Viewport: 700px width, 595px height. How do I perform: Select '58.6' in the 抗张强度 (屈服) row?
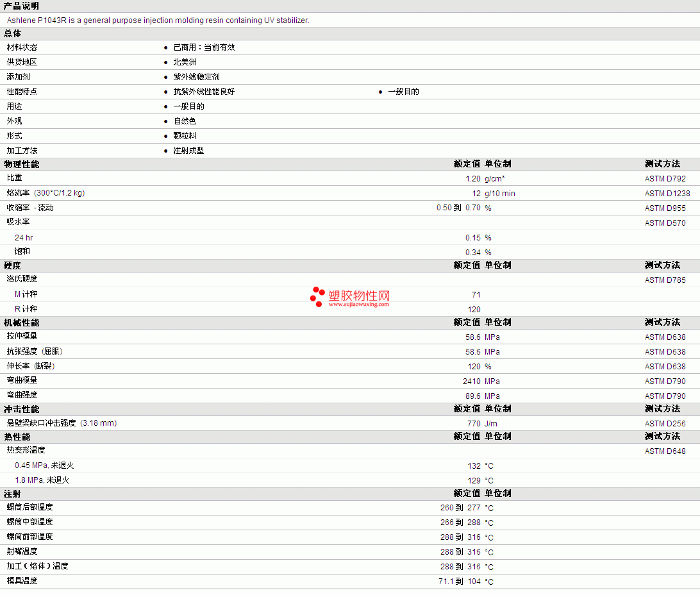pyautogui.click(x=473, y=352)
